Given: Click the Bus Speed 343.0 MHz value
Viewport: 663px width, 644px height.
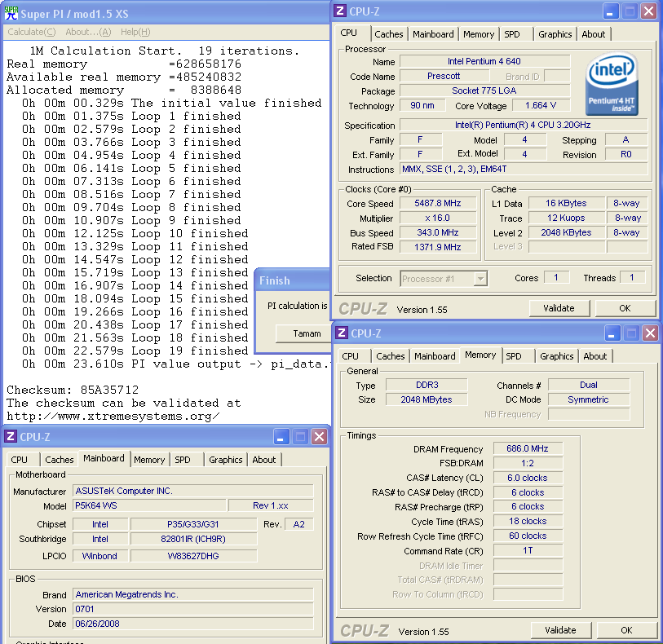Looking at the screenshot, I should [x=438, y=232].
